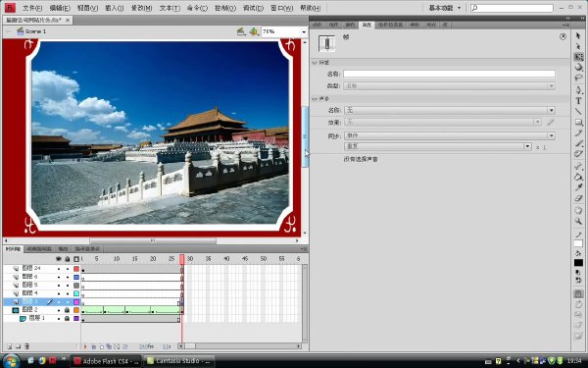This screenshot has width=588, height=368.
Task: Select the Lasso tool
Action: point(578,79)
